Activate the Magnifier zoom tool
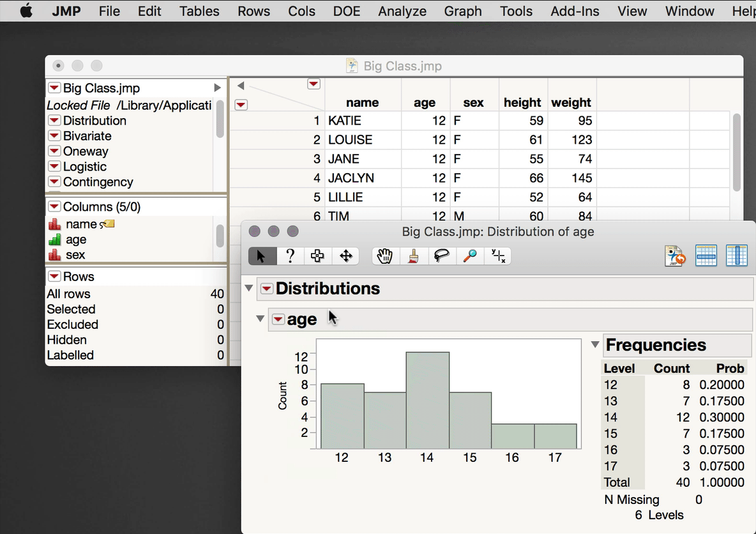Viewport: 756px width, 534px height. pyautogui.click(x=469, y=256)
